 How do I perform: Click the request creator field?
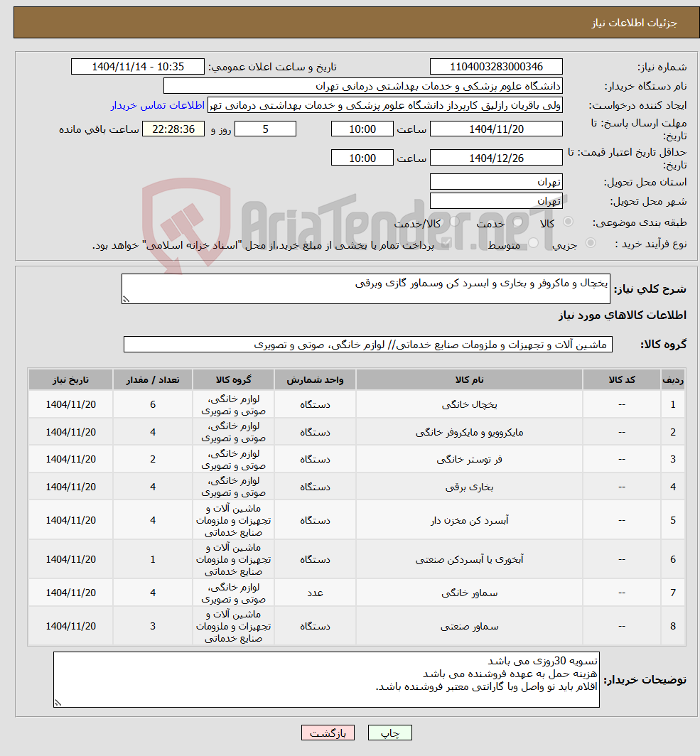(384, 105)
